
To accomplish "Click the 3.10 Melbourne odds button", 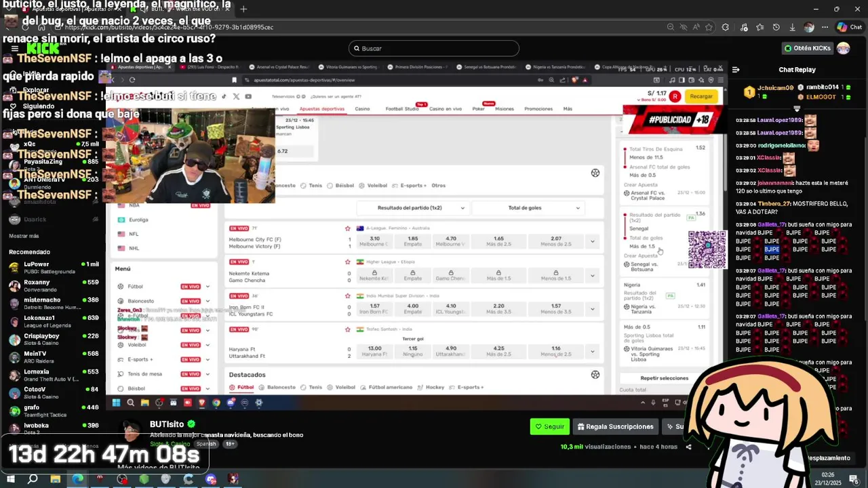I will click(x=374, y=241).
